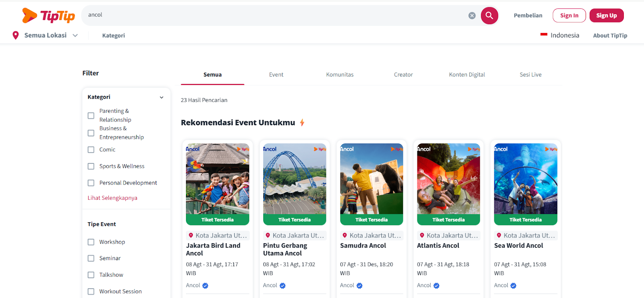Open the Kategori menu in the header
Screen dimensions: 644x298
coord(114,35)
